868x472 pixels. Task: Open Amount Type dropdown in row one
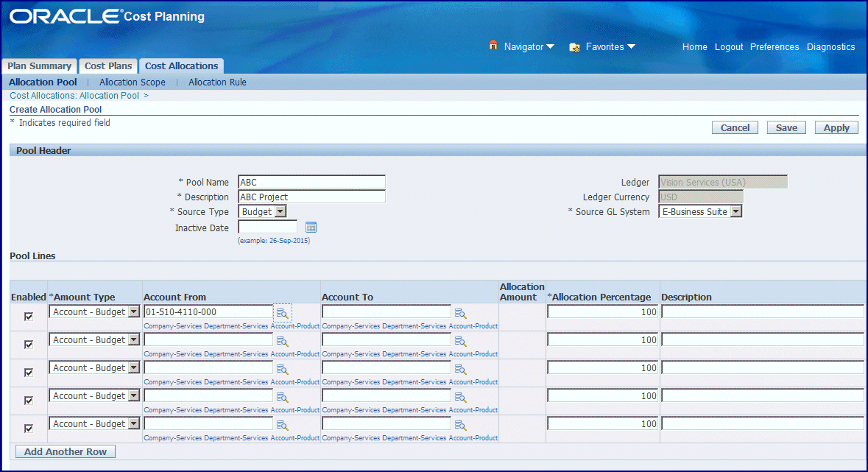(95, 312)
